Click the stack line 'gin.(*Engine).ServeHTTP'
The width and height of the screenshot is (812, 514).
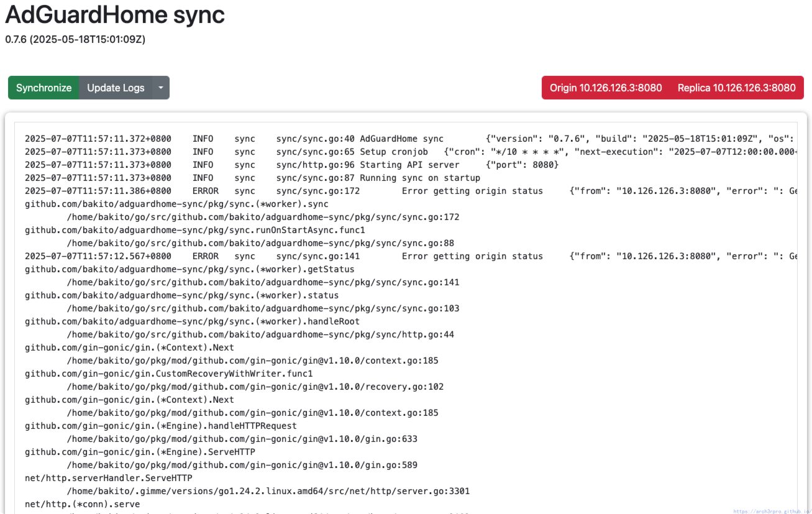pos(140,452)
